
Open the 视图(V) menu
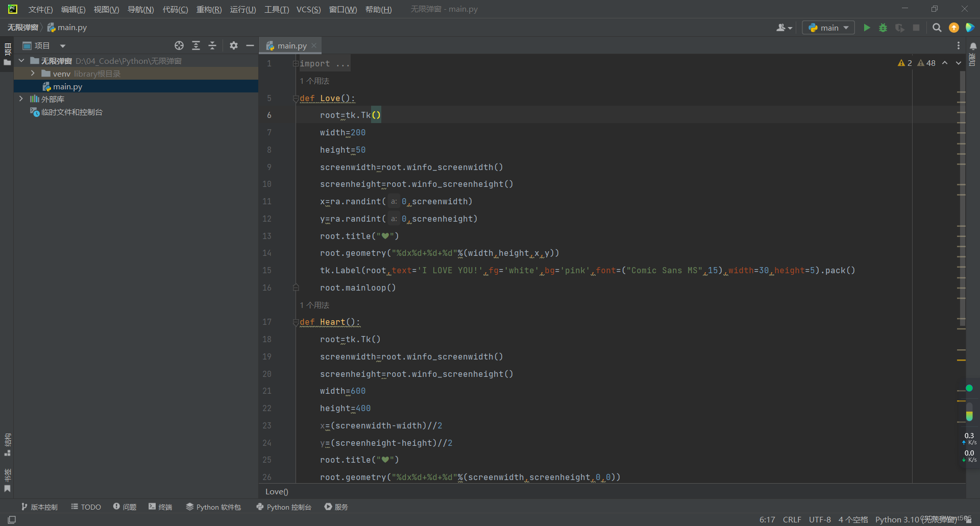[106, 9]
